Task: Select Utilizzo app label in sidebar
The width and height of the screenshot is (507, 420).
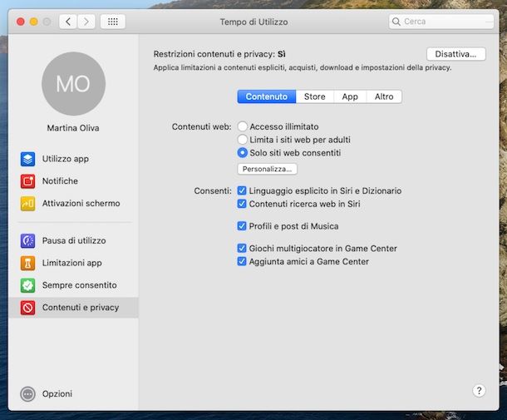Action: tap(66, 159)
